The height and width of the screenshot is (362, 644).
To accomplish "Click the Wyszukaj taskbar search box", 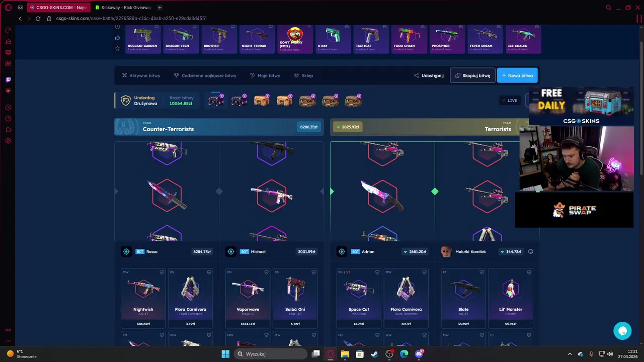I will pos(271,354).
